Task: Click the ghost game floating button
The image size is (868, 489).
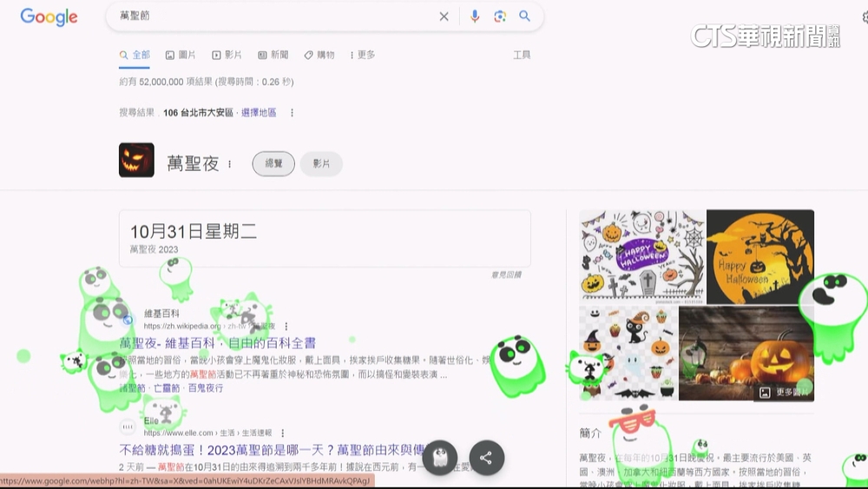Action: [439, 458]
